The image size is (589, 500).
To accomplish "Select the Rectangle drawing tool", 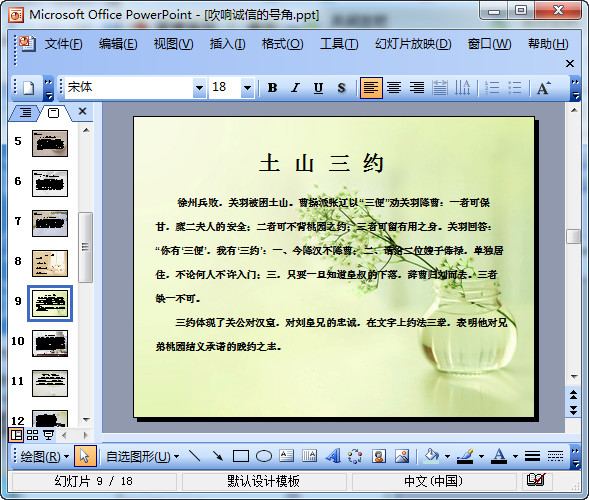I will click(x=241, y=456).
